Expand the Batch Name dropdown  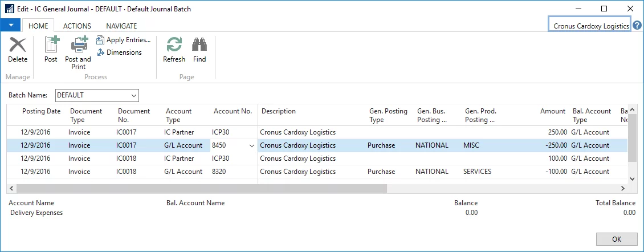tap(134, 95)
